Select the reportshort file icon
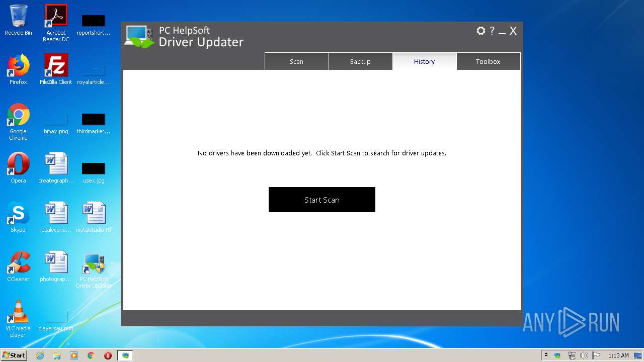This screenshot has height=362, width=644. click(94, 25)
